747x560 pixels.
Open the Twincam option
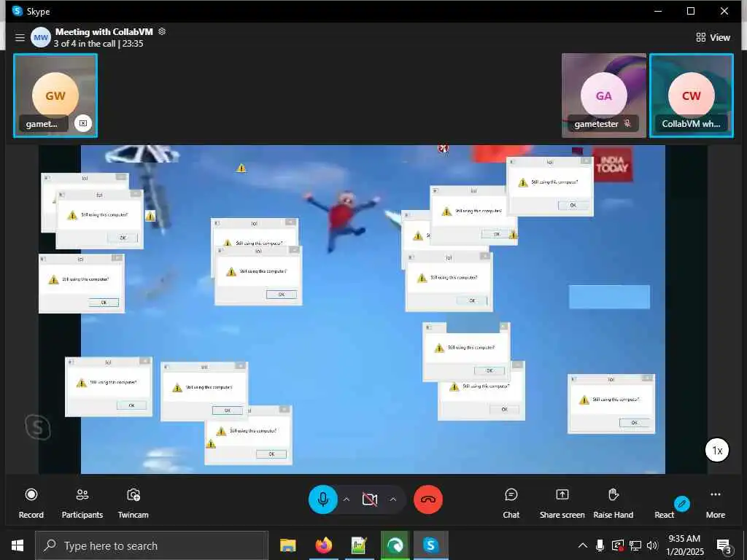coord(133,503)
